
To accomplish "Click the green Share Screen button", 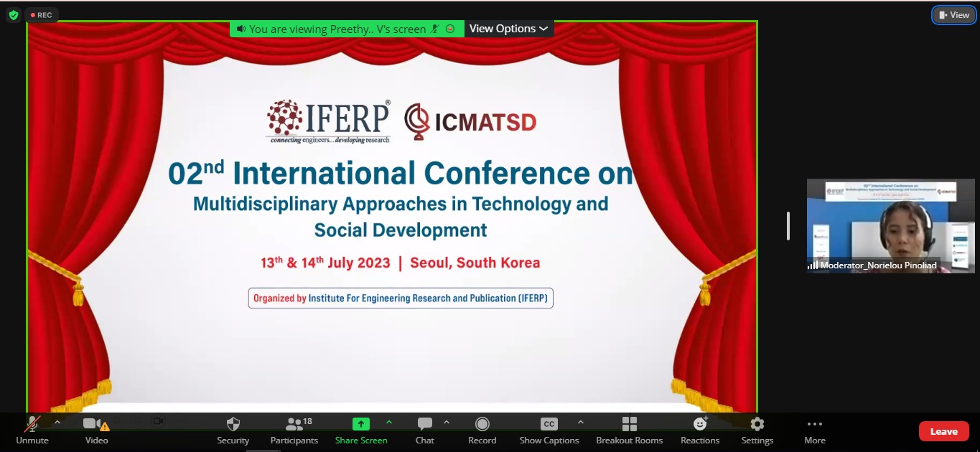I will coord(361,430).
